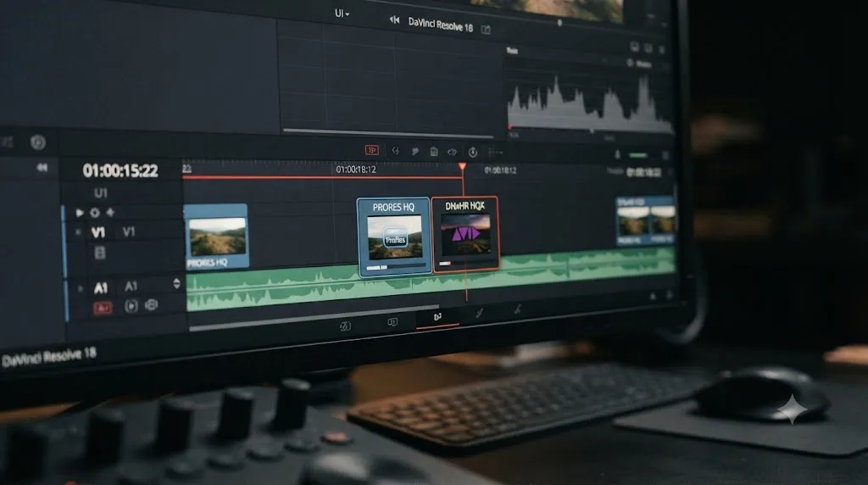Click the clipboard icon in the timeline toolbar
This screenshot has height=485, width=868.
coord(434,151)
